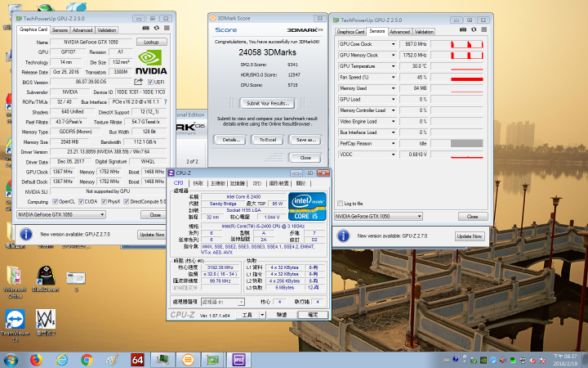The image size is (588, 368).
Task: Toggle the OpenCL checkbox
Action: click(56, 202)
